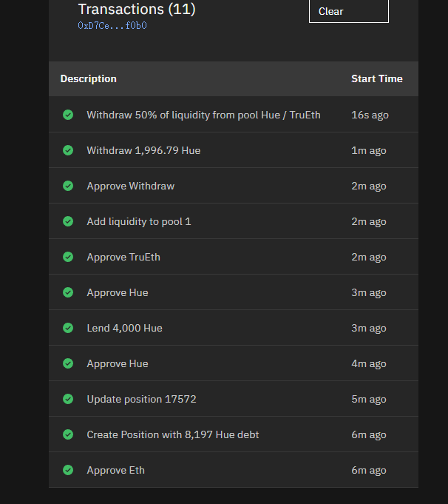Click the Start Time column header
The height and width of the screenshot is (504, 448).
pos(377,78)
